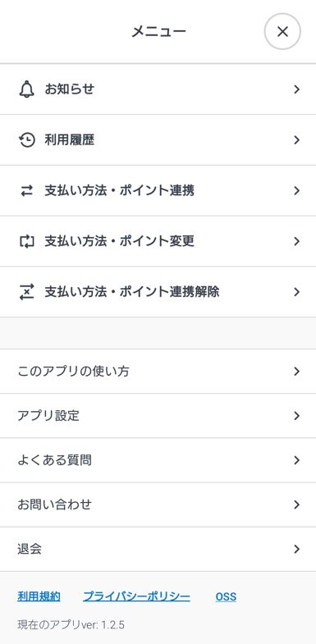This screenshot has width=316, height=644.
Task: Click the crossed arrows icon for 連携解除
Action: coord(27,292)
